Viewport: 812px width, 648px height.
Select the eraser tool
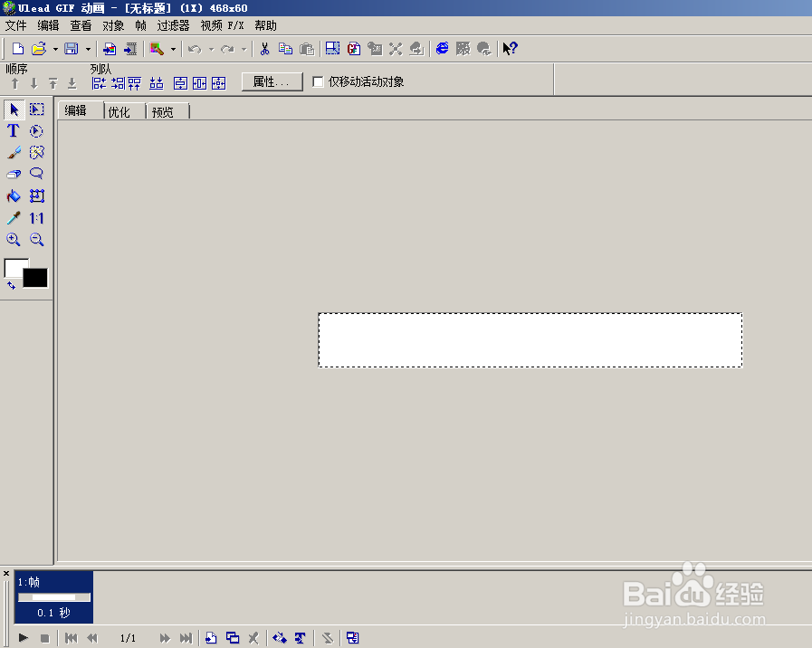coord(14,174)
